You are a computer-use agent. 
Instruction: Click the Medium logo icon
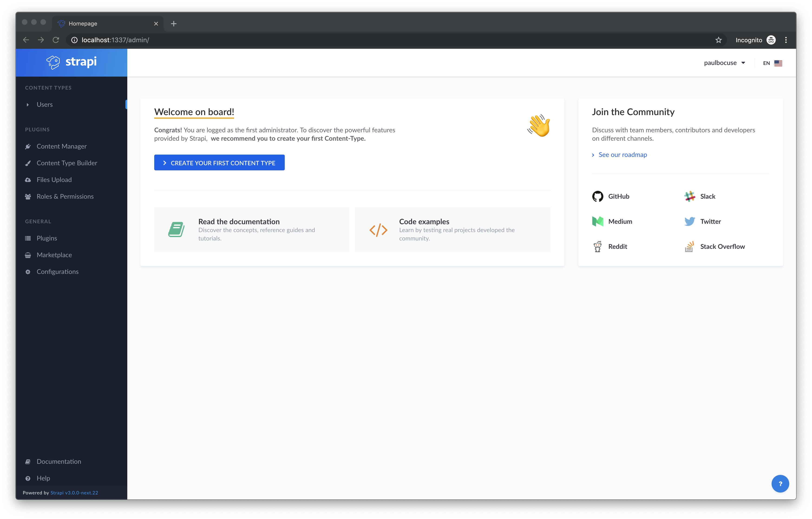click(598, 221)
